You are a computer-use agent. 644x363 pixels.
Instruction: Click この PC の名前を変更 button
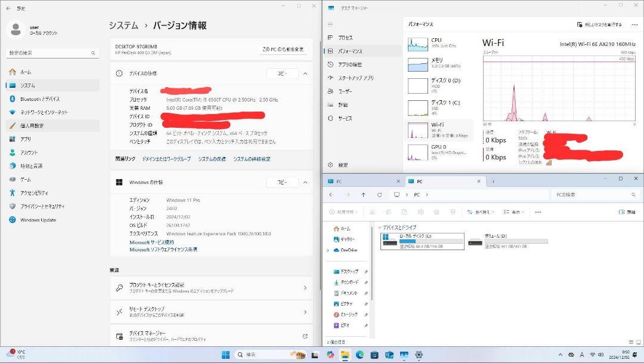coord(283,50)
